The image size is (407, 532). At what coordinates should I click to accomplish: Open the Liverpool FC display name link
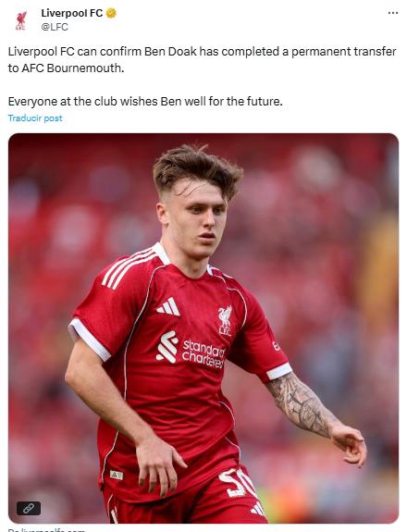click(72, 13)
